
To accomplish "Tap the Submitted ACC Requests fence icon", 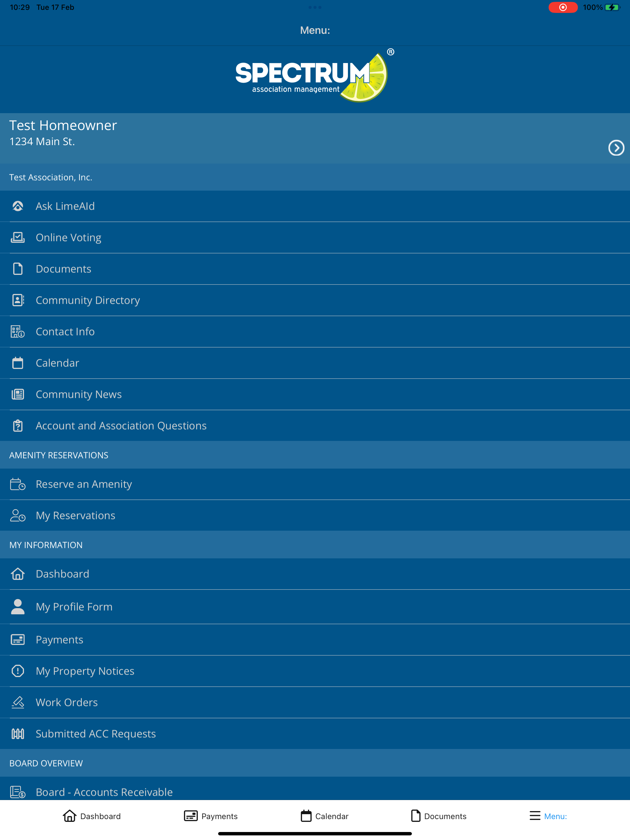I will (18, 734).
